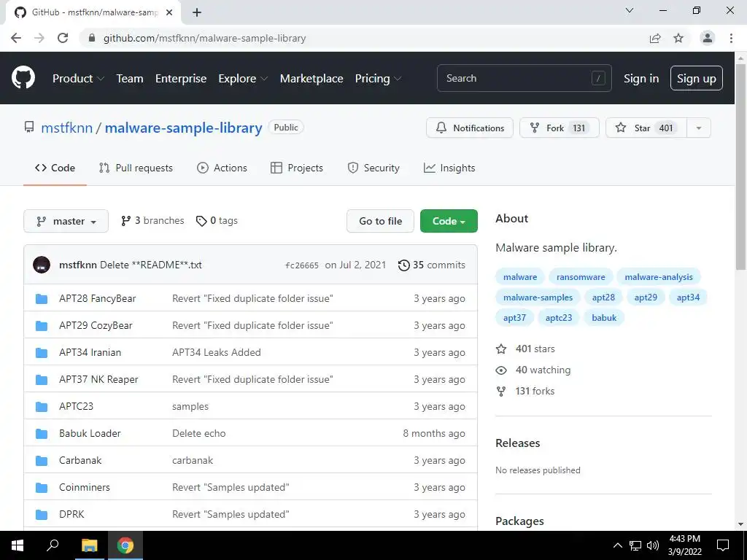The height and width of the screenshot is (560, 747).
Task: Open the green Code dropdown button
Action: (449, 221)
